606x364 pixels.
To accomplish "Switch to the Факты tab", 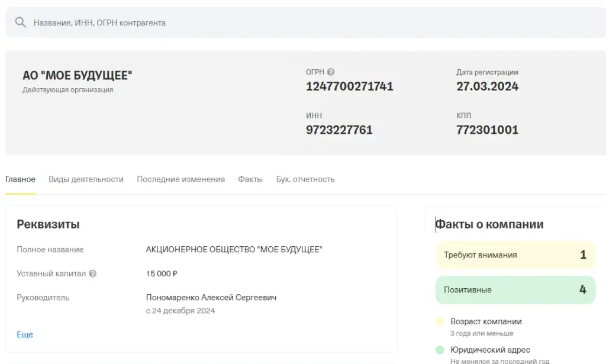I will pos(250,179).
